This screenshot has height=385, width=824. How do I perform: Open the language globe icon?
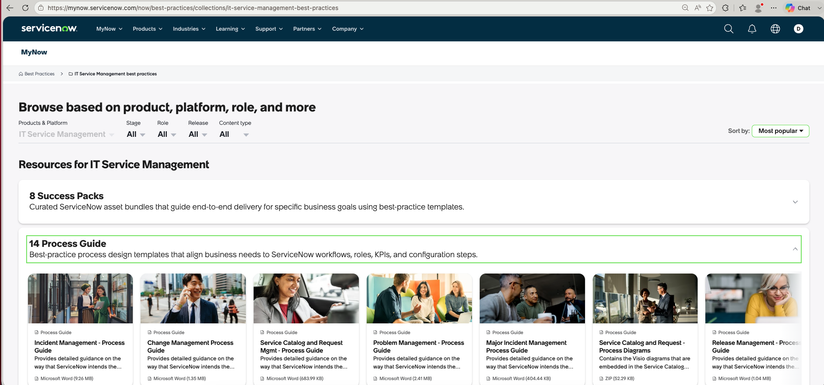[775, 29]
